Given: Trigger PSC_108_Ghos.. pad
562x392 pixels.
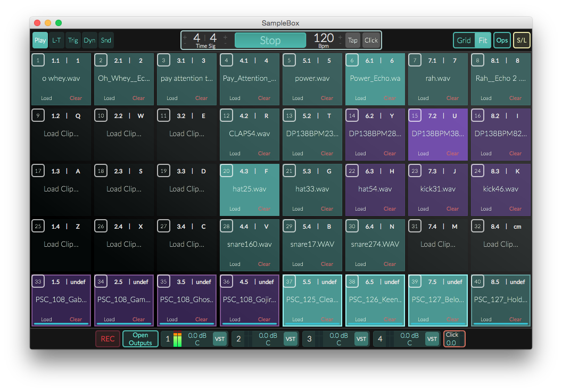Looking at the screenshot, I should click(187, 299).
